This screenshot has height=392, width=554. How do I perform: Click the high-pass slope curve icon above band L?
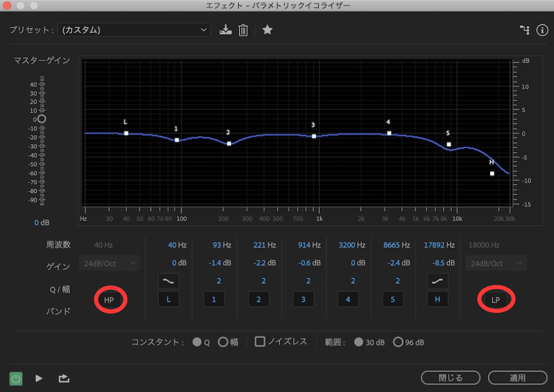(168, 280)
